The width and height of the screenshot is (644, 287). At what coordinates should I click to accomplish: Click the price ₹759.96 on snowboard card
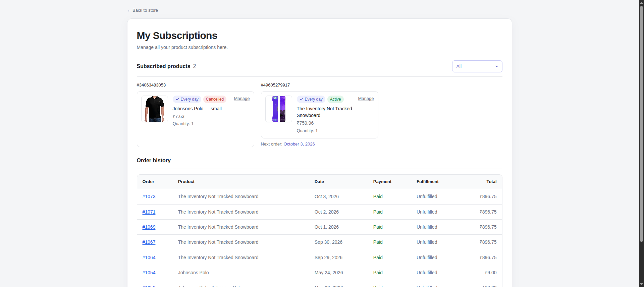pos(305,123)
